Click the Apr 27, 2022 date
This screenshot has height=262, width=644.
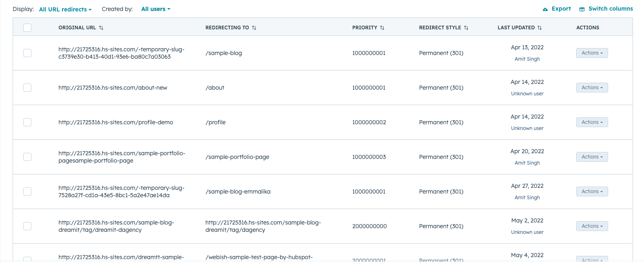click(527, 186)
